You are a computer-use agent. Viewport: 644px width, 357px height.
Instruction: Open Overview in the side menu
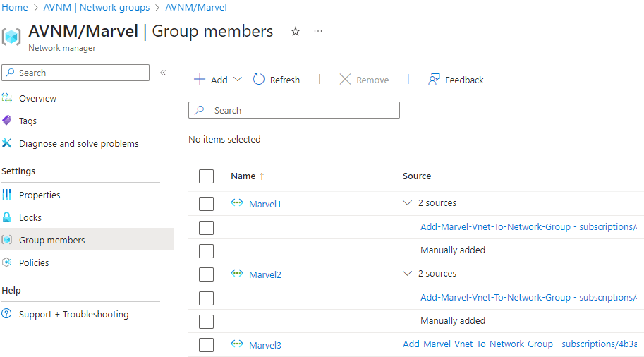click(x=37, y=98)
